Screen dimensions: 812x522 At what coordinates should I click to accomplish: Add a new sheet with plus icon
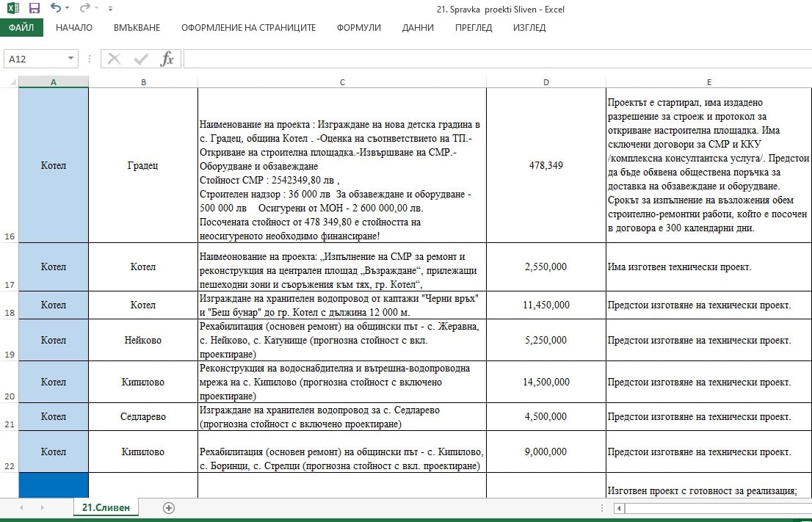click(169, 507)
